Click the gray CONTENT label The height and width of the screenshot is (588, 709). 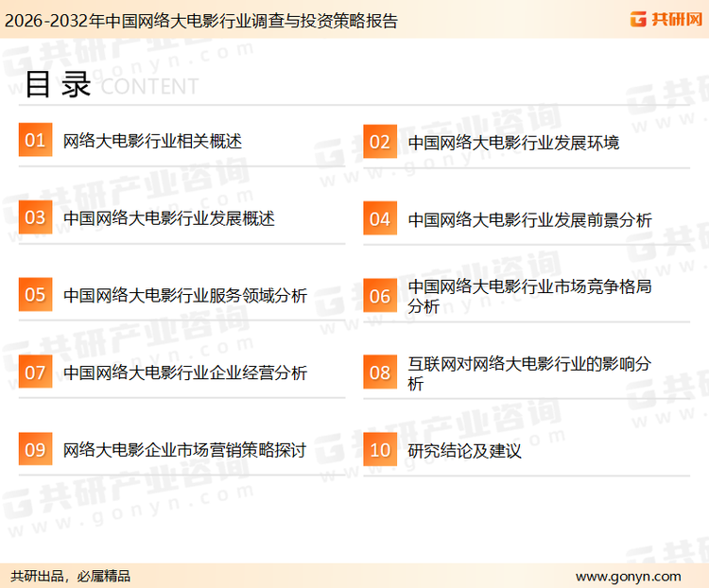pyautogui.click(x=150, y=86)
